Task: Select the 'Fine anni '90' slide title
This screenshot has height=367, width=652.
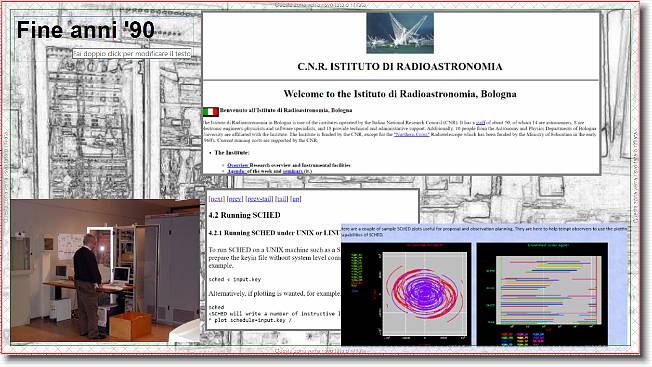Action: [86, 30]
